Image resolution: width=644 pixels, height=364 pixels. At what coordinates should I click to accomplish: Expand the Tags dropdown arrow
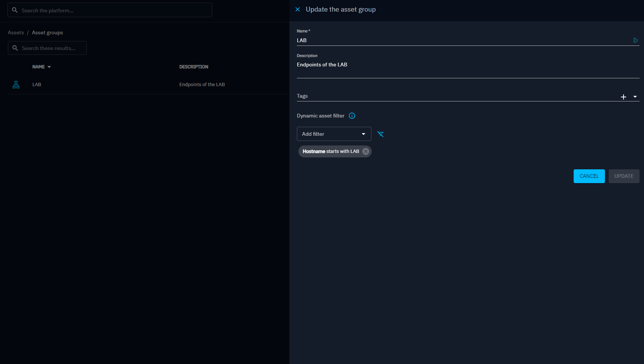coord(635,97)
